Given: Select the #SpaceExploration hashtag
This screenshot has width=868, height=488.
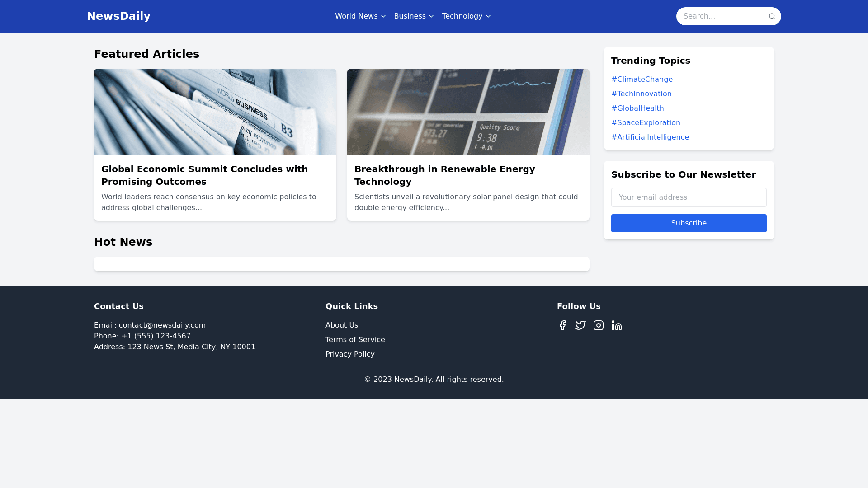Looking at the screenshot, I should (x=645, y=123).
